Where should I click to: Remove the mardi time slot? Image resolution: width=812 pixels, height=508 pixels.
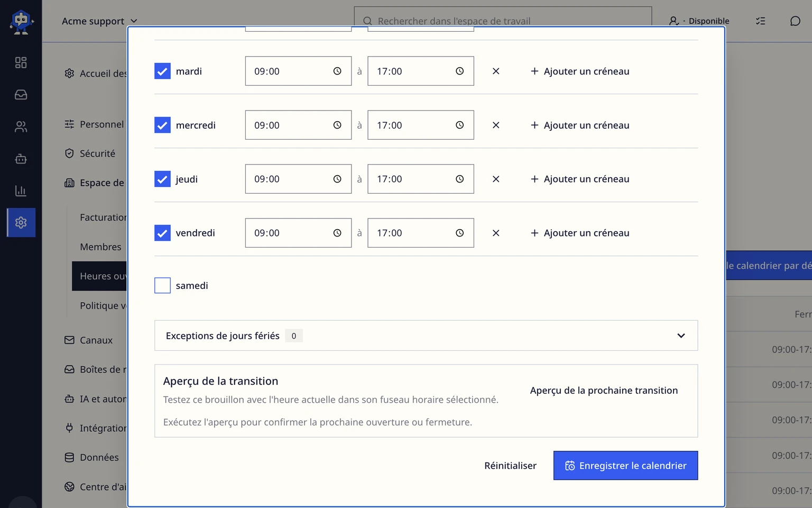496,71
